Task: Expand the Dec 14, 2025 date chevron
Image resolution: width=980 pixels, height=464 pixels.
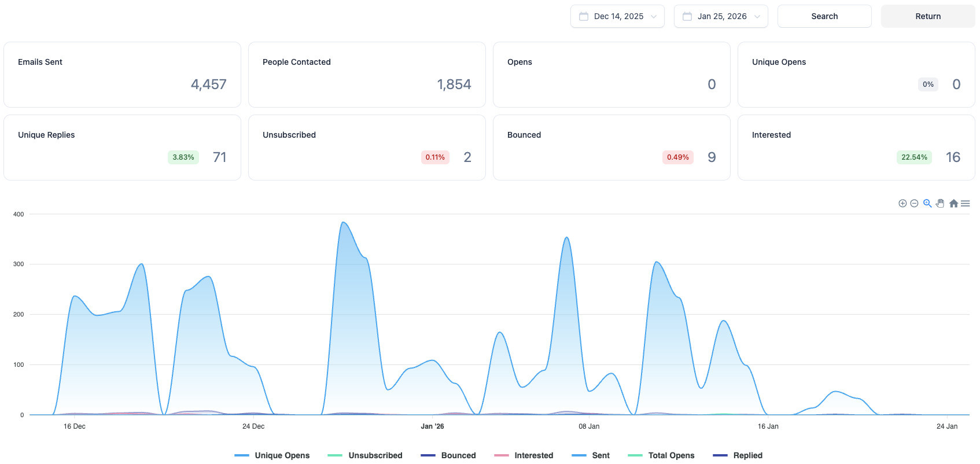Action: [x=654, y=16]
